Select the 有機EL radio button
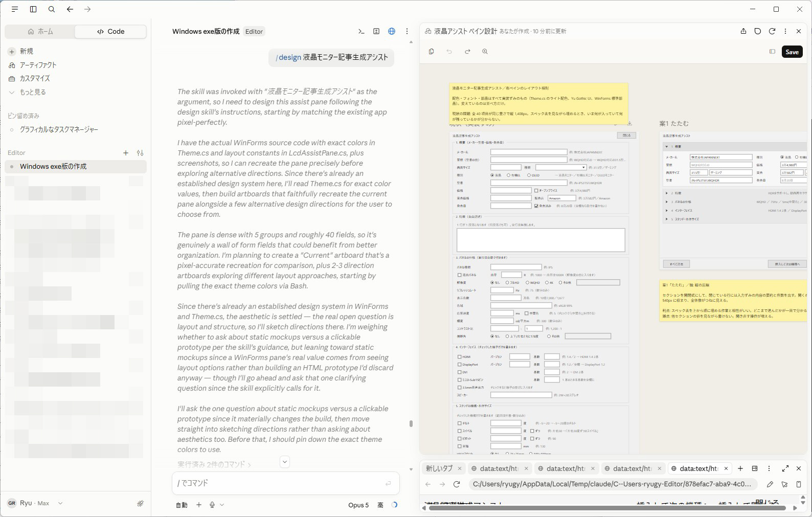 [508, 175]
